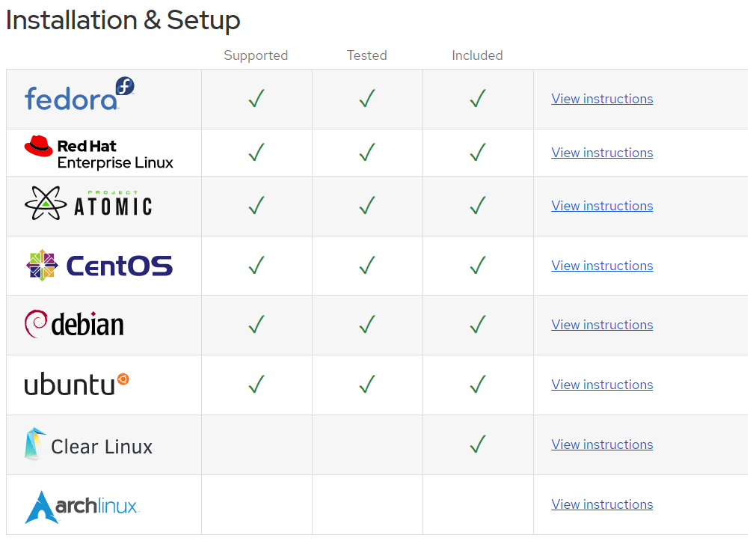Viewport: 756px width, 541px height.
Task: Click the Ubuntu logo
Action: coord(77,384)
